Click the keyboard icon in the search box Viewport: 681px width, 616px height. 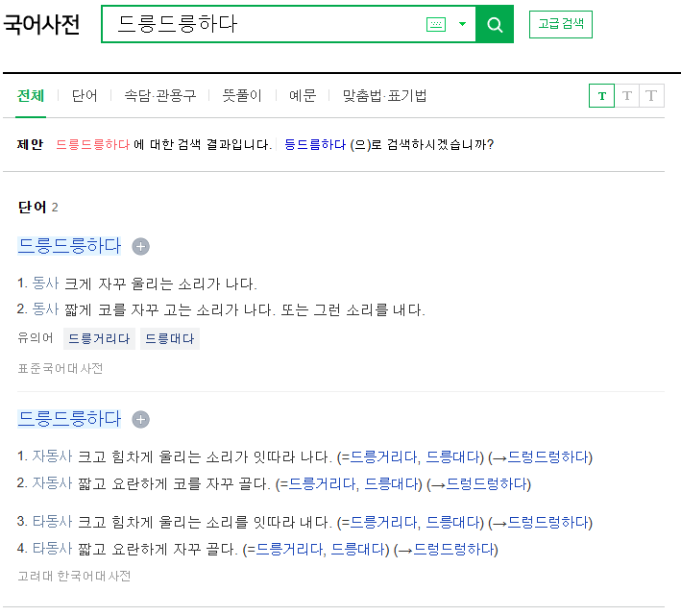point(436,25)
